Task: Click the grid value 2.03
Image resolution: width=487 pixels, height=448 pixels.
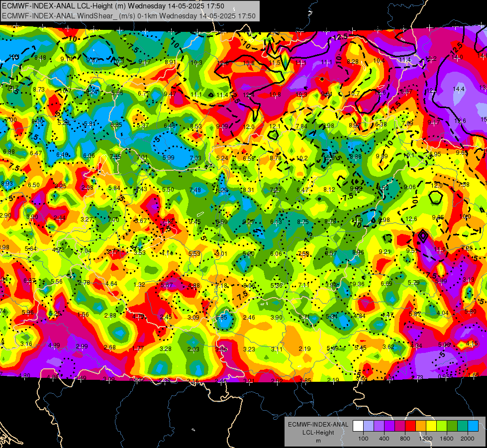Action: (x=193, y=349)
